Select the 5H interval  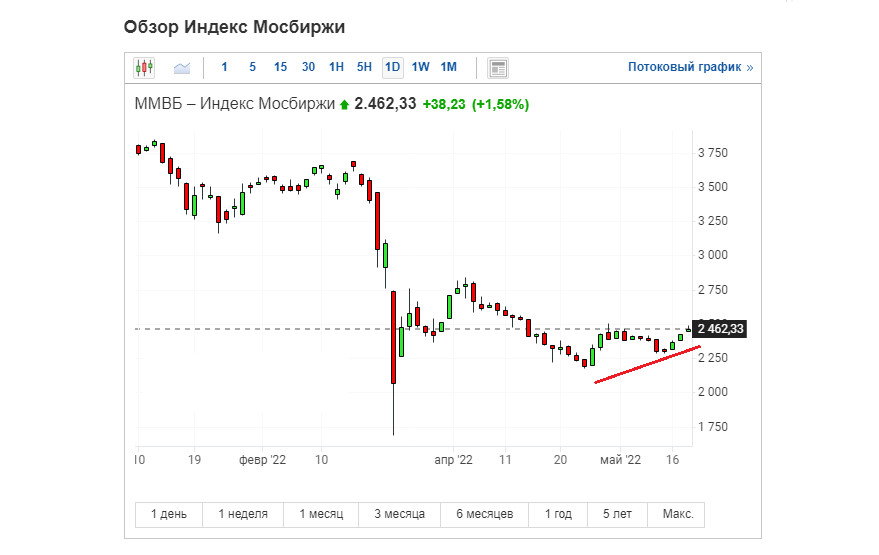tap(364, 67)
